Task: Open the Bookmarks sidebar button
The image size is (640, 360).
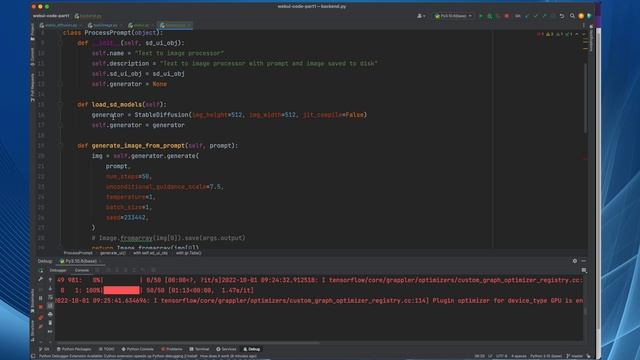Action: click(33, 301)
